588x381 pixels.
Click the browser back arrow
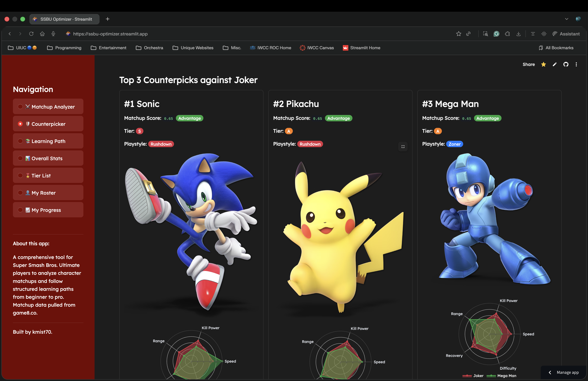coord(10,34)
